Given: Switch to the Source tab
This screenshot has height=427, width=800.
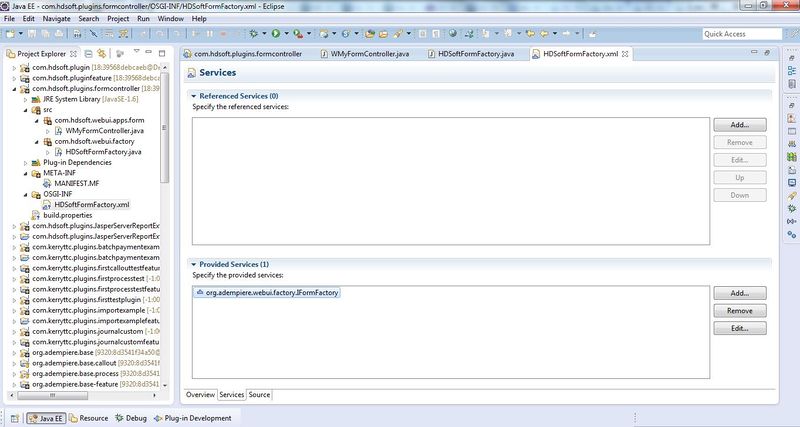Looking at the screenshot, I should (x=259, y=395).
